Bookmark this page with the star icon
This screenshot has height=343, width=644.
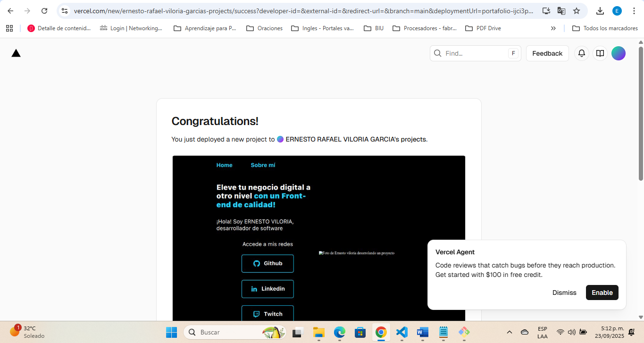tap(577, 11)
